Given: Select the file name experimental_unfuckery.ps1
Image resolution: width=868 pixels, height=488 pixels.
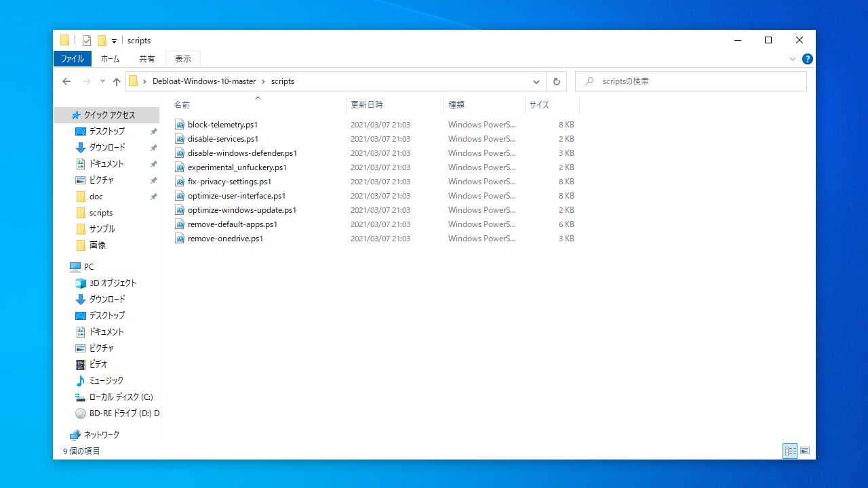Looking at the screenshot, I should tap(237, 167).
